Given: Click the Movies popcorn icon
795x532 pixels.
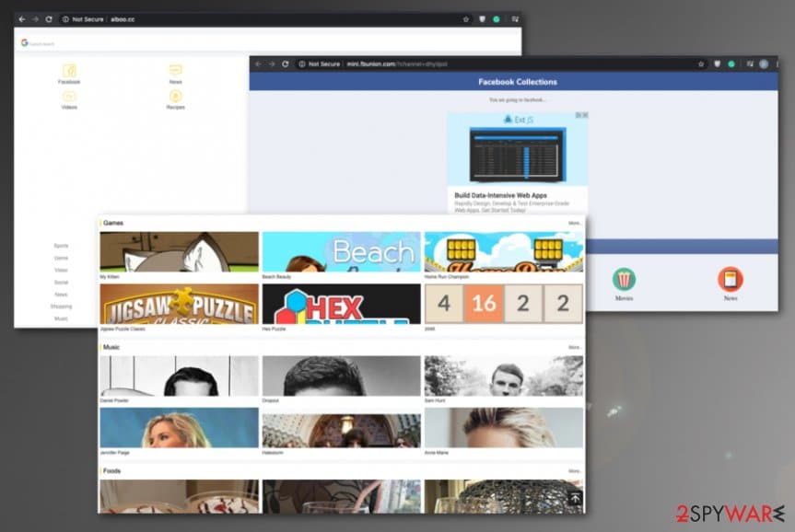Looking at the screenshot, I should click(624, 279).
